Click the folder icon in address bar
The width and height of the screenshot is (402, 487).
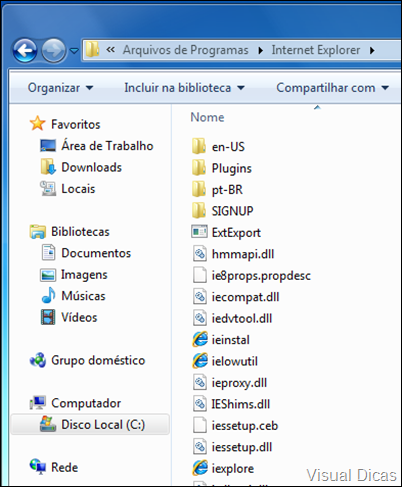click(92, 50)
